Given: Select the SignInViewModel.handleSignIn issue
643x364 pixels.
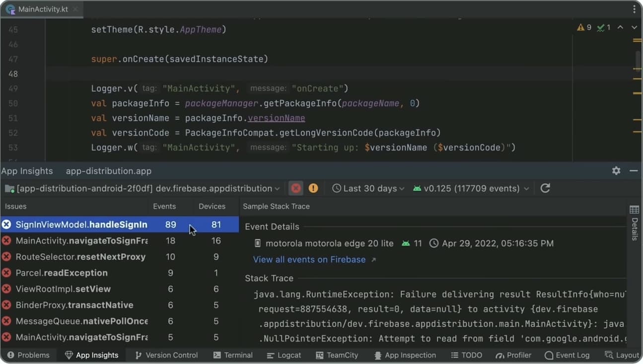Looking at the screenshot, I should (119, 224).
